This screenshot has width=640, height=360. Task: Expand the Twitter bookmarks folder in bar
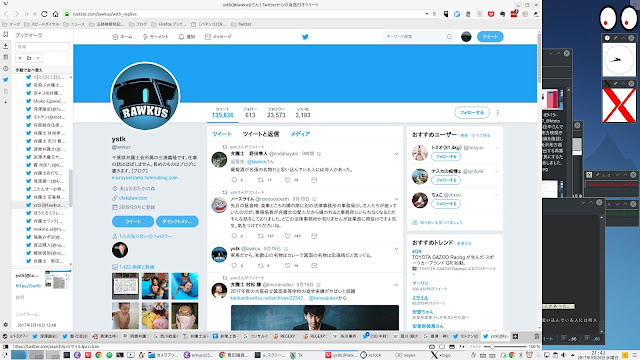click(241, 24)
